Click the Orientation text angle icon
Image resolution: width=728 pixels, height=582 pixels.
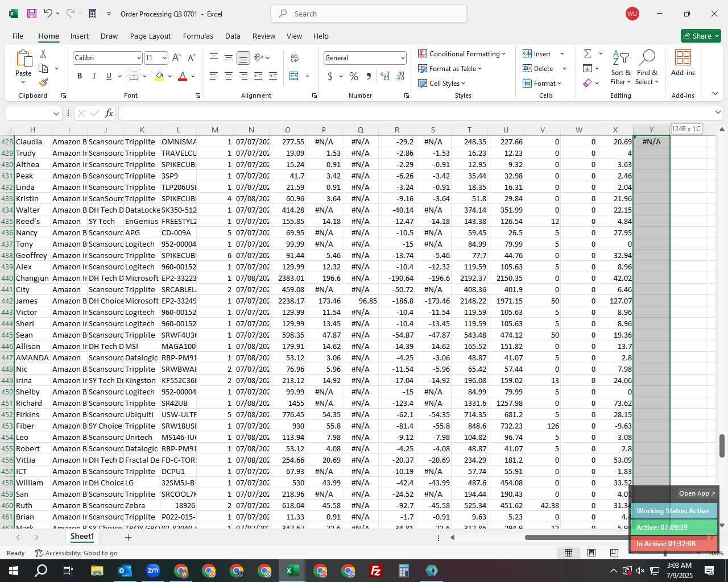pyautogui.click(x=258, y=58)
